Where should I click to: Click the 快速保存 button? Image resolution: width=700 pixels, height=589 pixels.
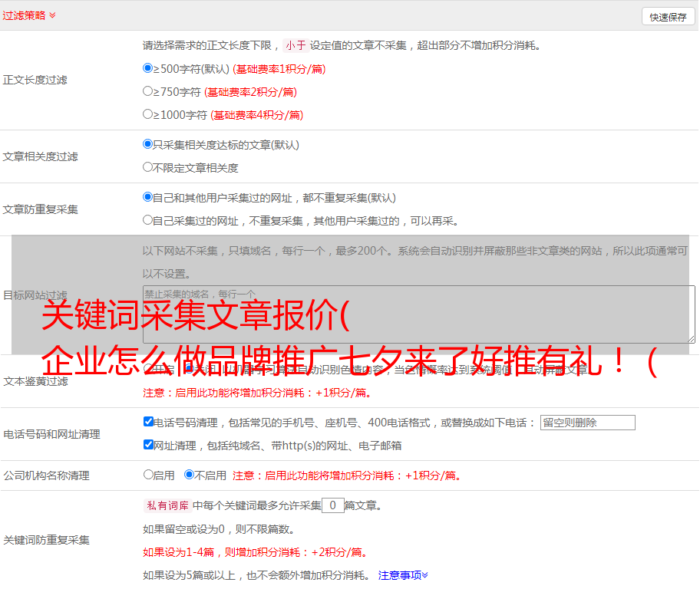668,17
